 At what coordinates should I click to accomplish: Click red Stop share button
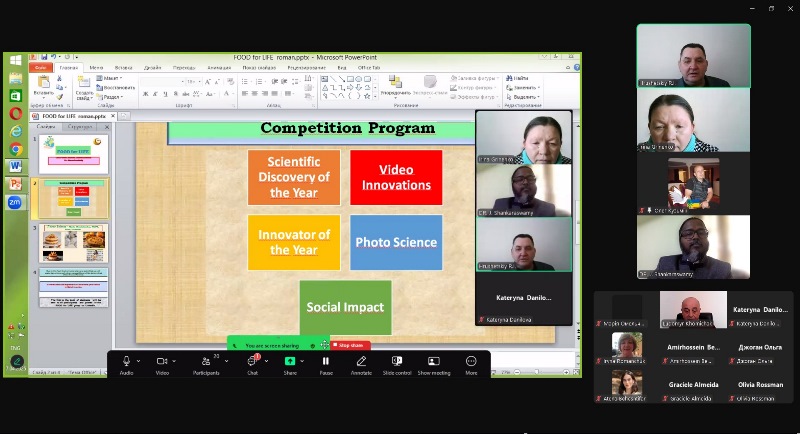pyautogui.click(x=350, y=345)
